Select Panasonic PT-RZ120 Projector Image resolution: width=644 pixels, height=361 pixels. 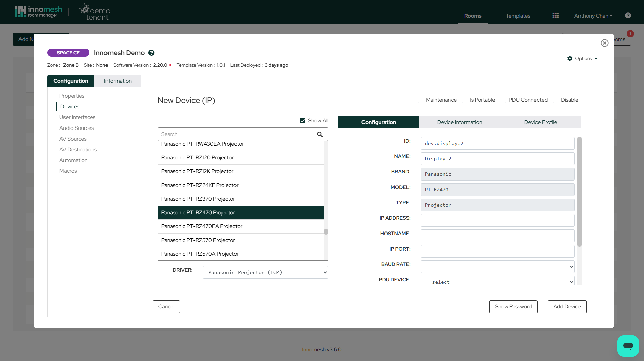coord(241,158)
